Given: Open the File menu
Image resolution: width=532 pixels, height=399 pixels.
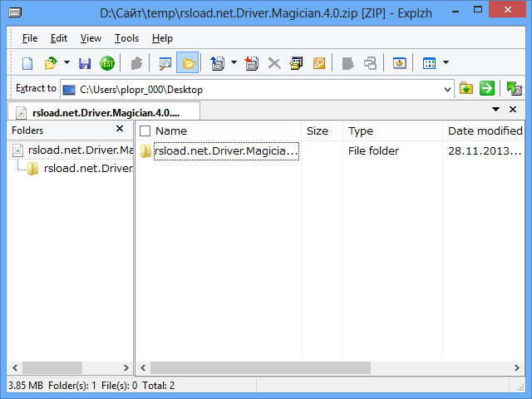Looking at the screenshot, I should (30, 38).
